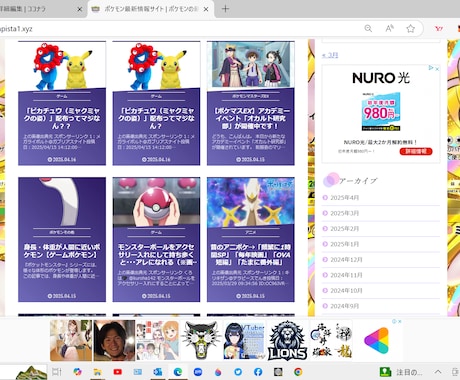460x380 pixels.
Task: Click the VTuber thumbnail in ad strip
Action: [244, 340]
